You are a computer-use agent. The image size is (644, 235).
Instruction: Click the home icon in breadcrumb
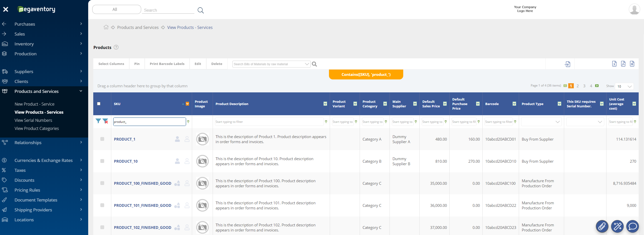(x=106, y=27)
